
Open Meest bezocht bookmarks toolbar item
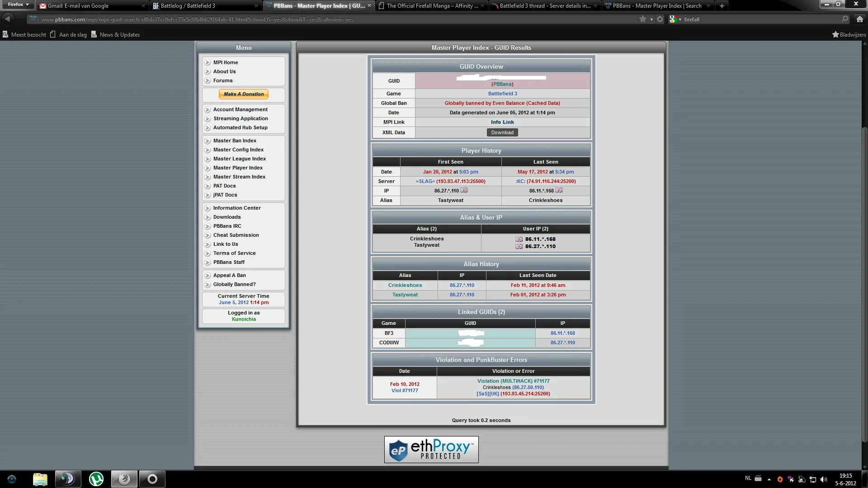24,34
